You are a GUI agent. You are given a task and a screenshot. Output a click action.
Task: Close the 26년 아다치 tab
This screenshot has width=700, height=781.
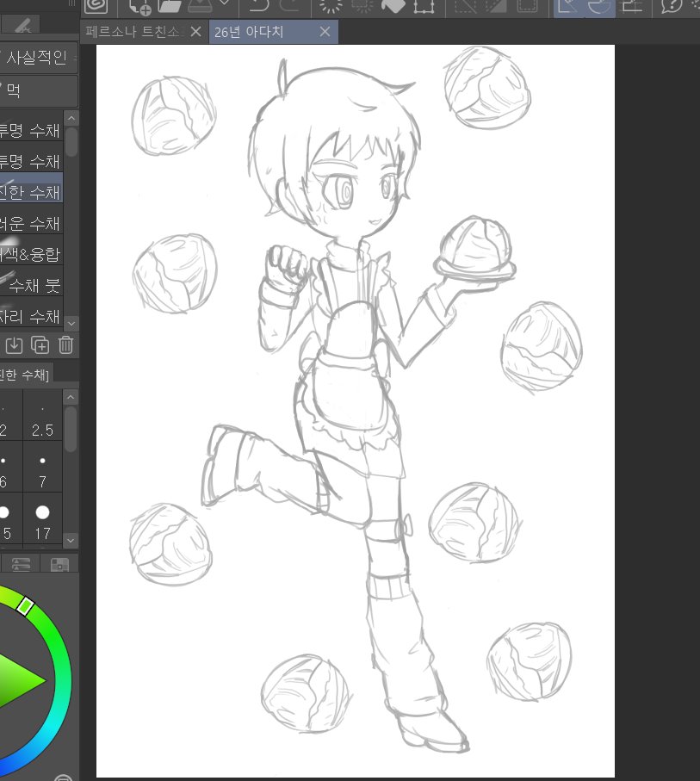[x=325, y=32]
